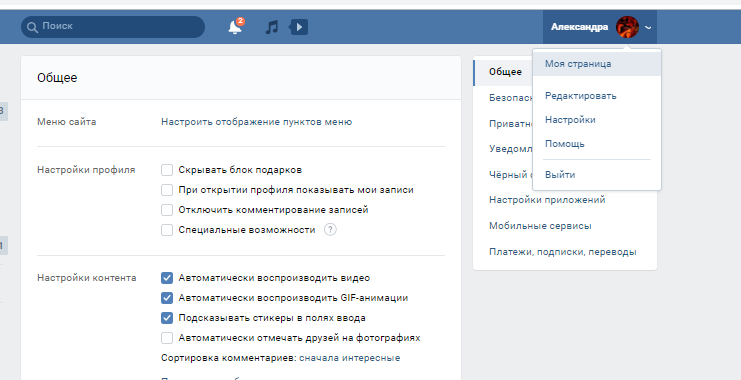741x380 pixels.
Task: Select Моя страница in the profile menu
Action: click(x=597, y=64)
